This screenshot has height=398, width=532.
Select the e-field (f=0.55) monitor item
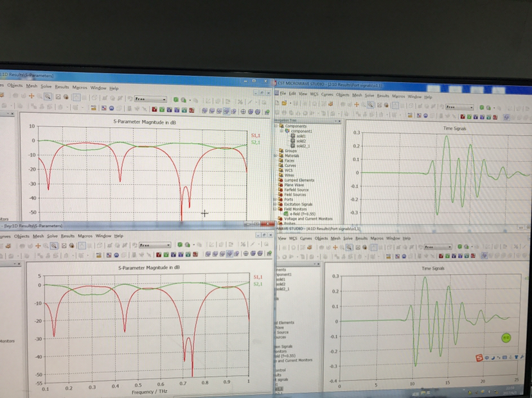(x=302, y=213)
